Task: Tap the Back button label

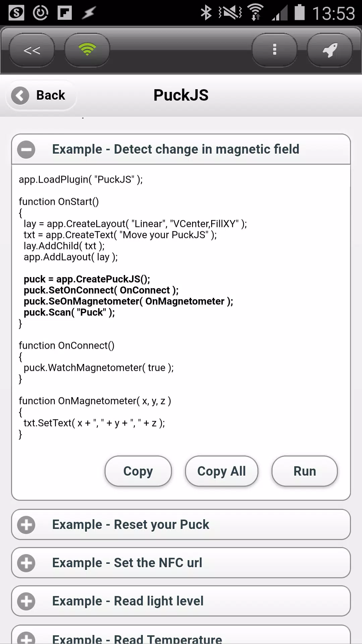Action: pyautogui.click(x=51, y=95)
